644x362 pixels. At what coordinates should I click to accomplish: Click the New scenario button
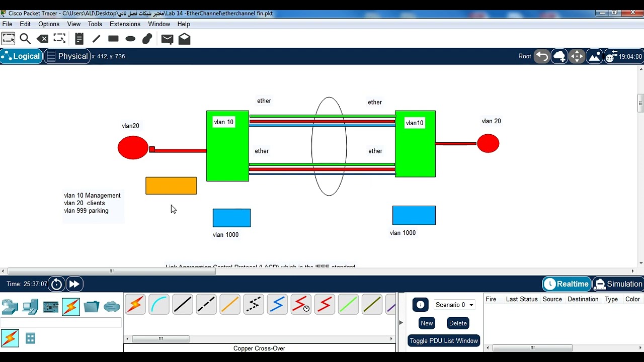click(x=427, y=323)
